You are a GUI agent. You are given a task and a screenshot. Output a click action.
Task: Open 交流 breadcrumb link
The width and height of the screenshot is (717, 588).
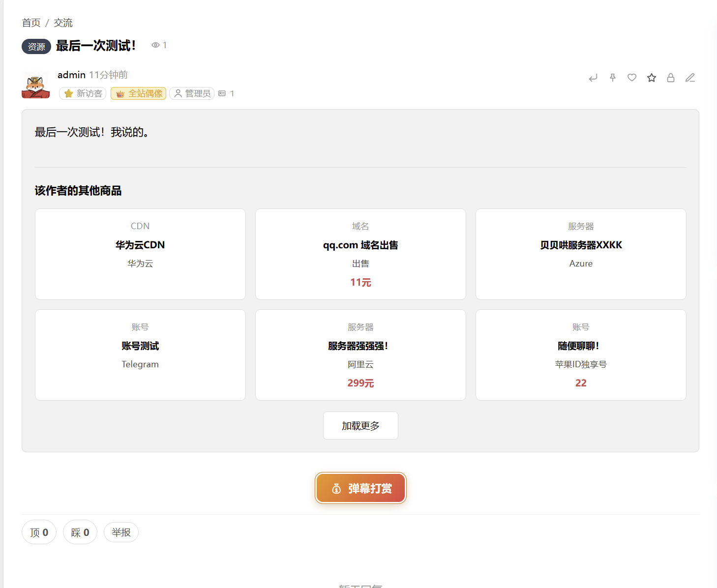[63, 23]
